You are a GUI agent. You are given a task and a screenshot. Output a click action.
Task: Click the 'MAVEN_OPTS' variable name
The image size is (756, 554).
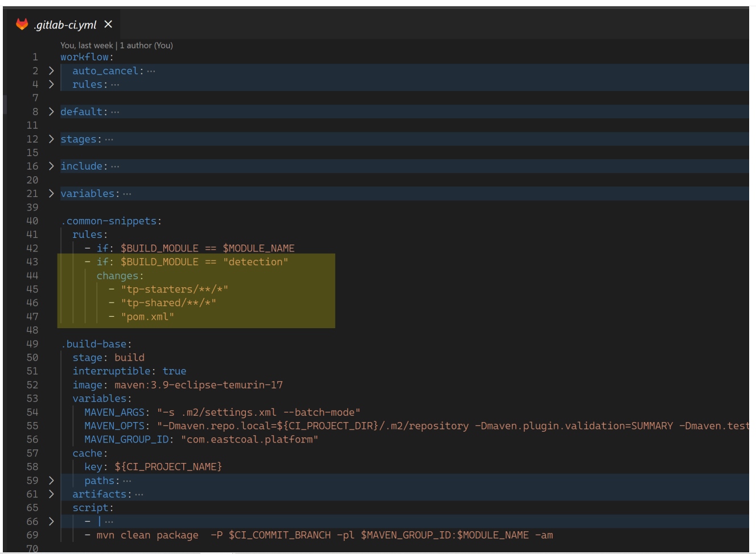(x=114, y=426)
